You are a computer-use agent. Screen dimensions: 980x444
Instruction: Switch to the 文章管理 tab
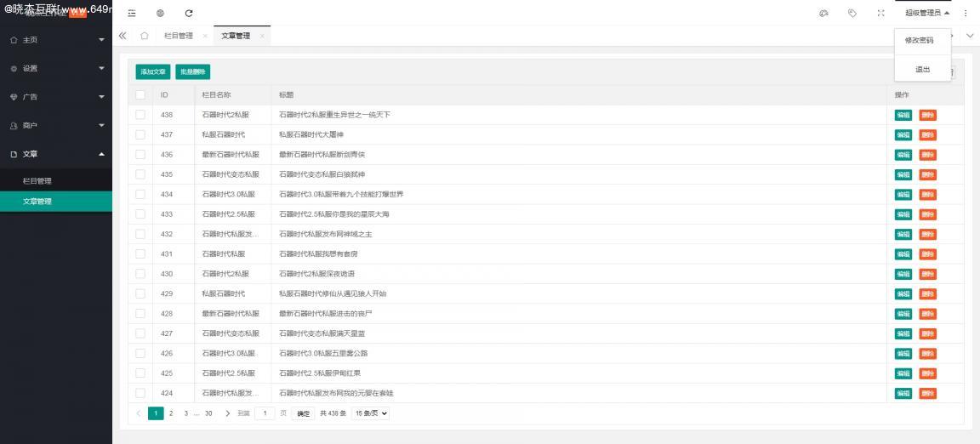coord(236,37)
